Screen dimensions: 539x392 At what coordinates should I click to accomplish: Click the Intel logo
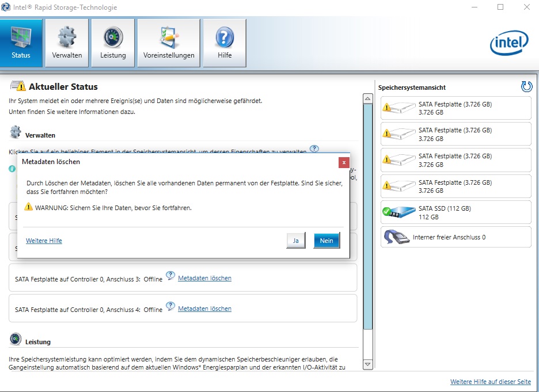(509, 43)
